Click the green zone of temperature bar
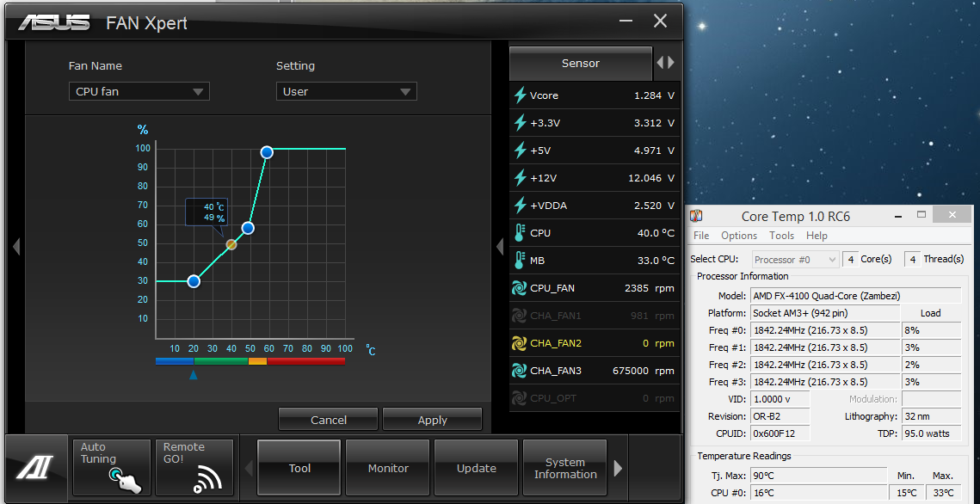980x504 pixels. tap(221, 361)
